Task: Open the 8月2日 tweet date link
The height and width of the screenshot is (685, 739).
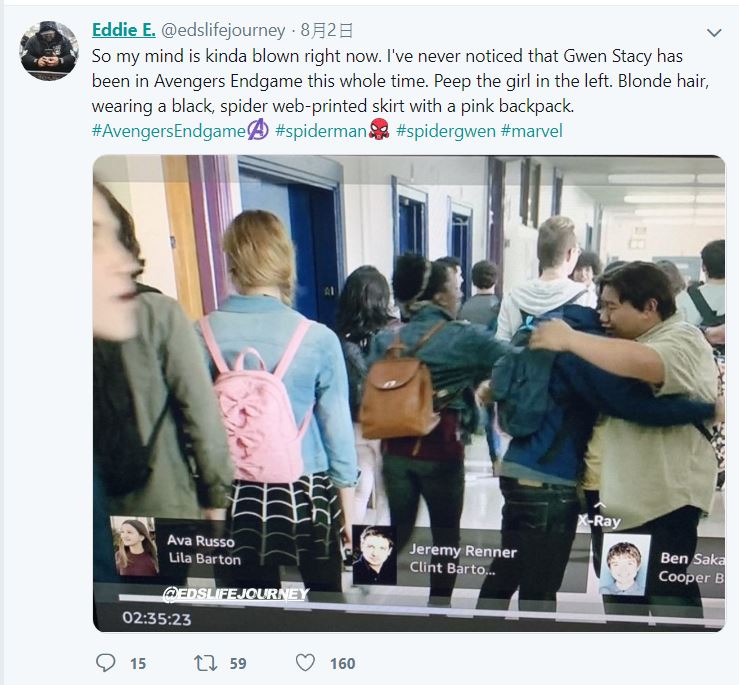Action: coord(327,30)
